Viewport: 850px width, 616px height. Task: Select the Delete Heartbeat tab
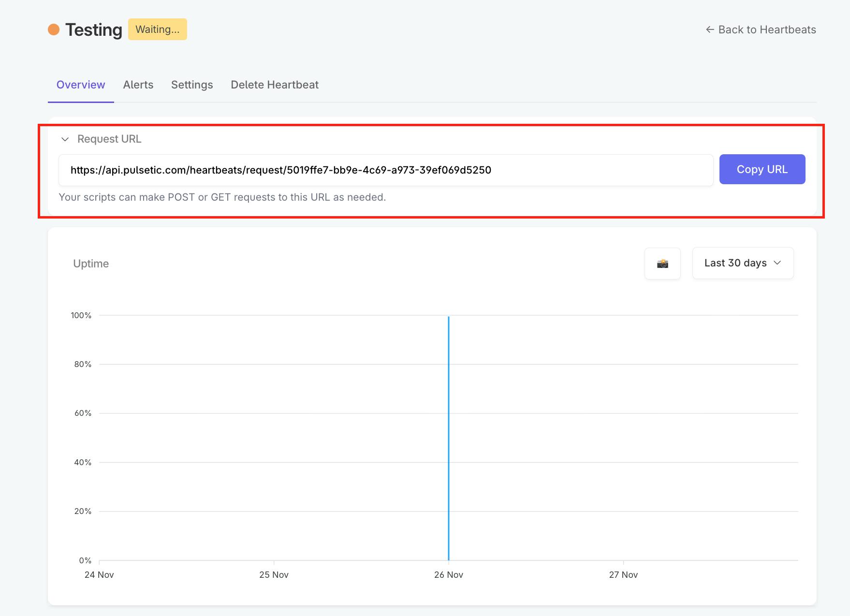coord(275,85)
